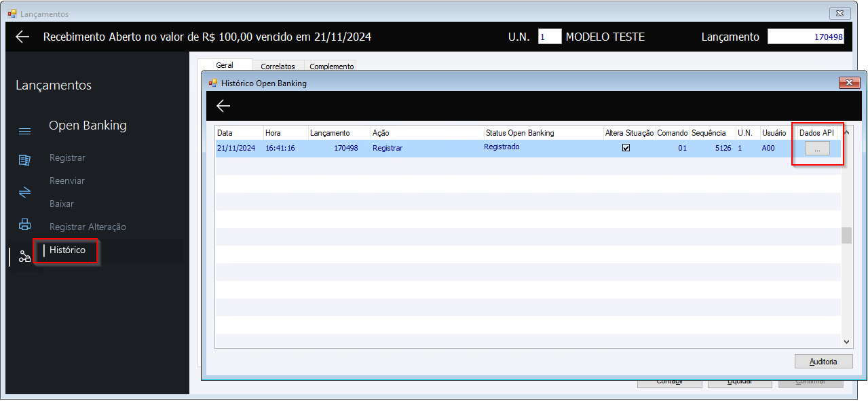Click the Comando column header
This screenshot has width=868, height=401.
tap(673, 133)
